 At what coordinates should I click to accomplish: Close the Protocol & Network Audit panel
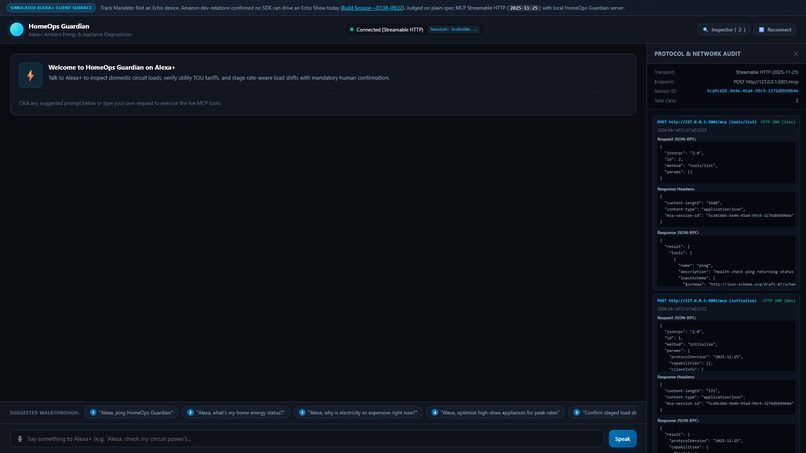(x=796, y=53)
